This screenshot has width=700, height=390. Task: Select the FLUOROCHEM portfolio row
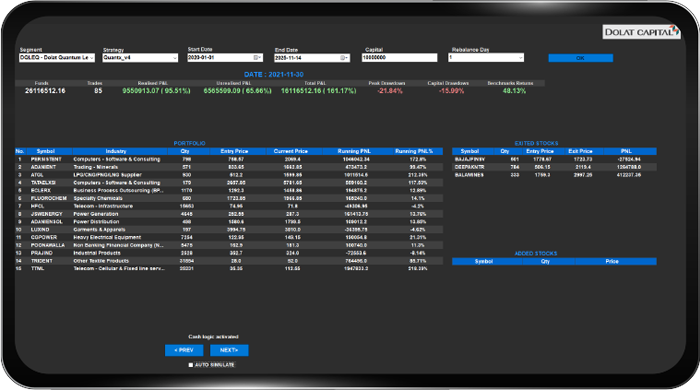[229, 198]
